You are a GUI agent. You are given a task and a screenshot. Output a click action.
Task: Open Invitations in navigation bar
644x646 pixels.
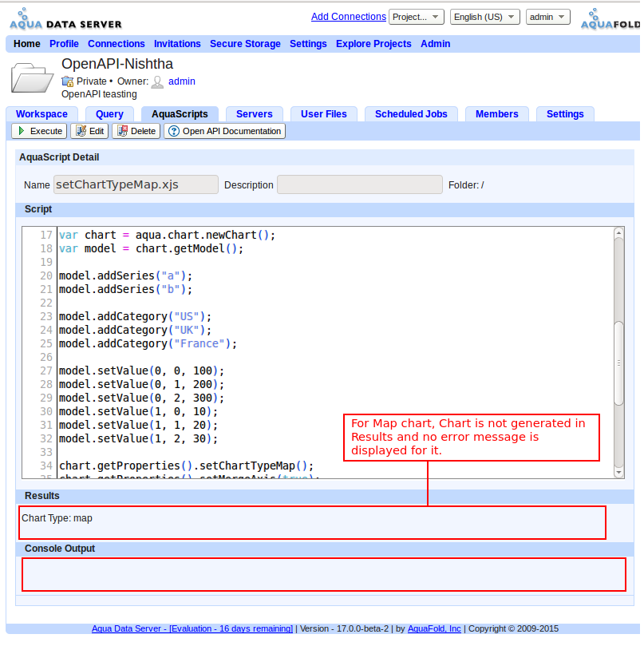[177, 44]
